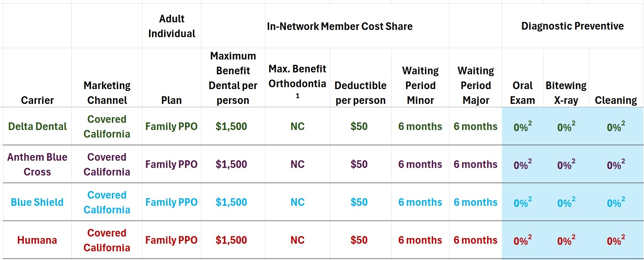Image resolution: width=644 pixels, height=260 pixels.
Task: Select Anthem Blue Cross's NC orthodontia cell
Action: tap(298, 164)
